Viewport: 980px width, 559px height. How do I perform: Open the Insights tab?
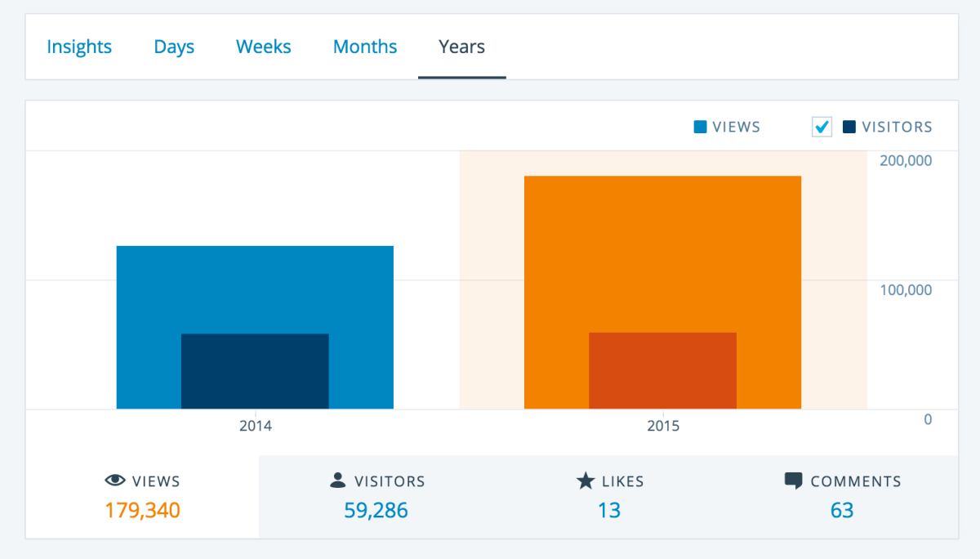click(79, 47)
